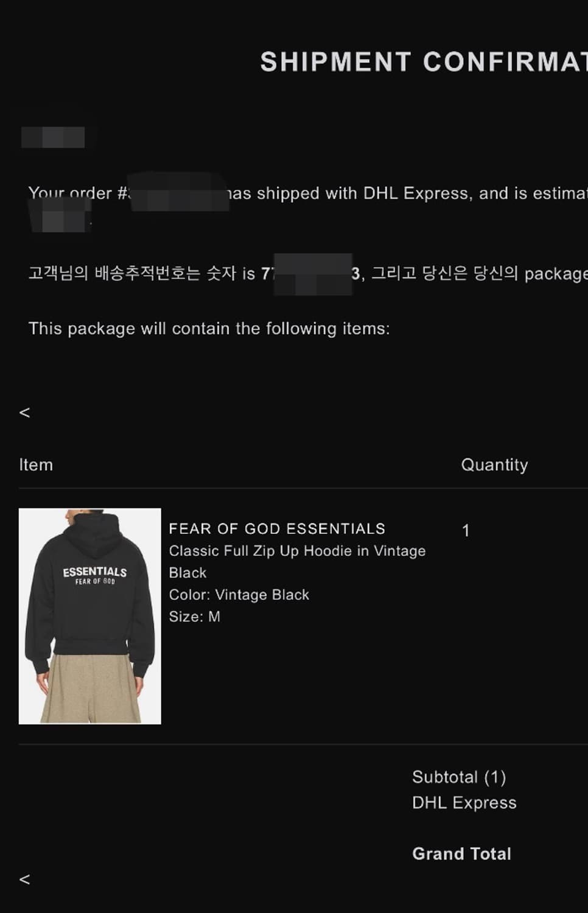Open the Essentials hoodie product thumbnail
Image resolution: width=588 pixels, height=913 pixels.
tap(90, 616)
